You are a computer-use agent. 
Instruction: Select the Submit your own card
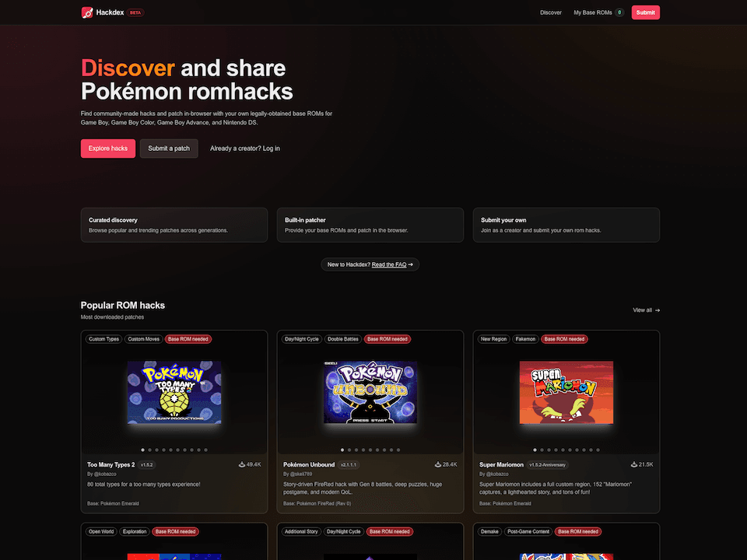tap(566, 225)
